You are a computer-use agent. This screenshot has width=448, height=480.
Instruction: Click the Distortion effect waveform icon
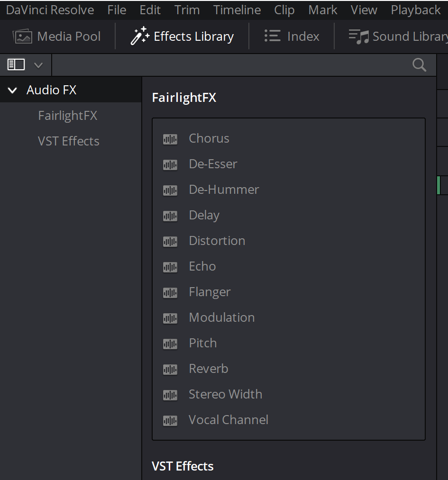(170, 242)
